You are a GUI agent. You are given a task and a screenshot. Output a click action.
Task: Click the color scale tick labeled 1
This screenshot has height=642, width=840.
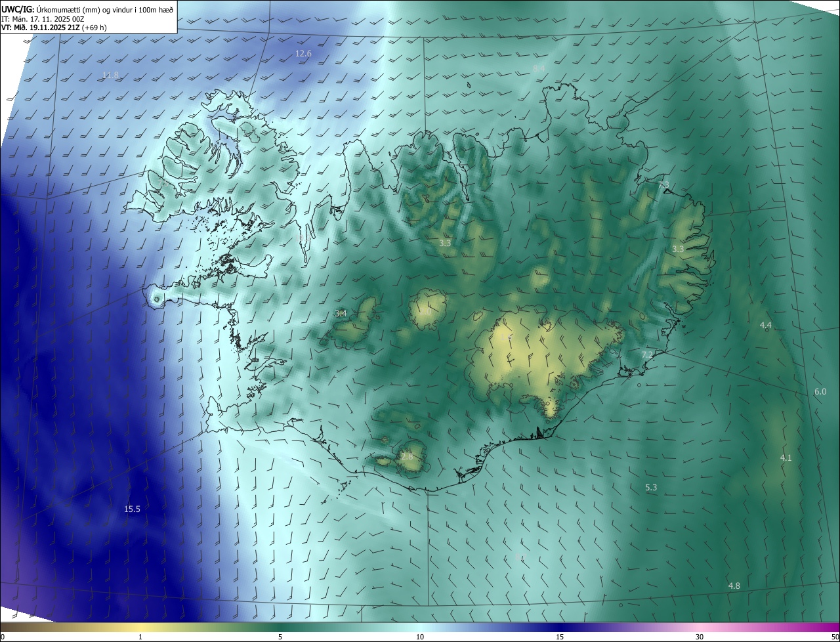pos(140,637)
